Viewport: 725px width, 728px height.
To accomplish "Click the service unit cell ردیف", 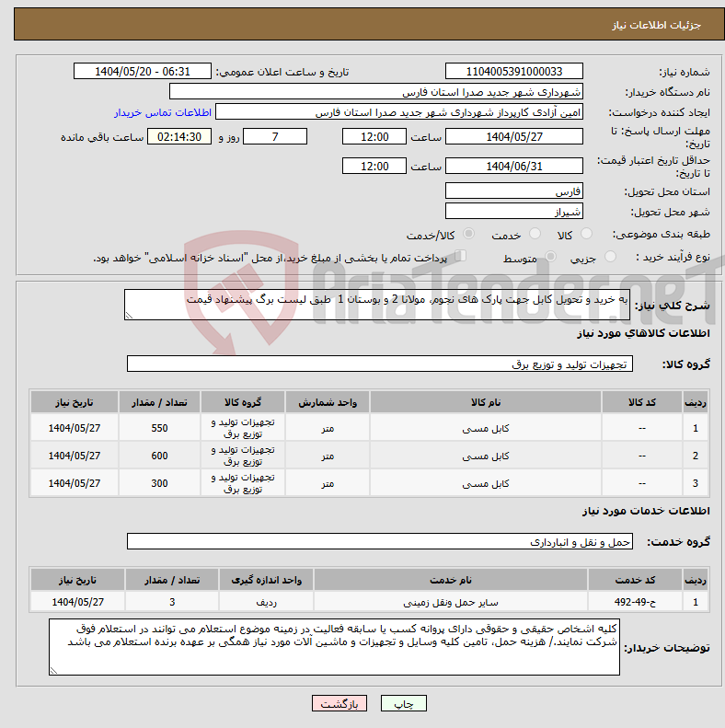I will 266,602.
